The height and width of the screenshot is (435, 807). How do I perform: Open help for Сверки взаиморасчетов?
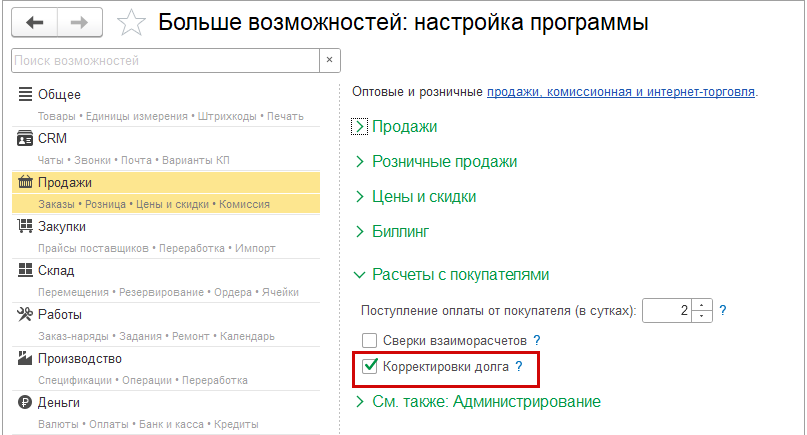537,340
